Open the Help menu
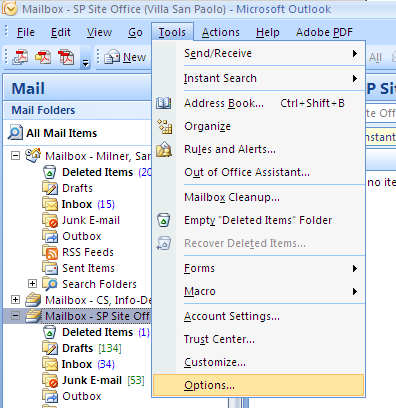 268,32
